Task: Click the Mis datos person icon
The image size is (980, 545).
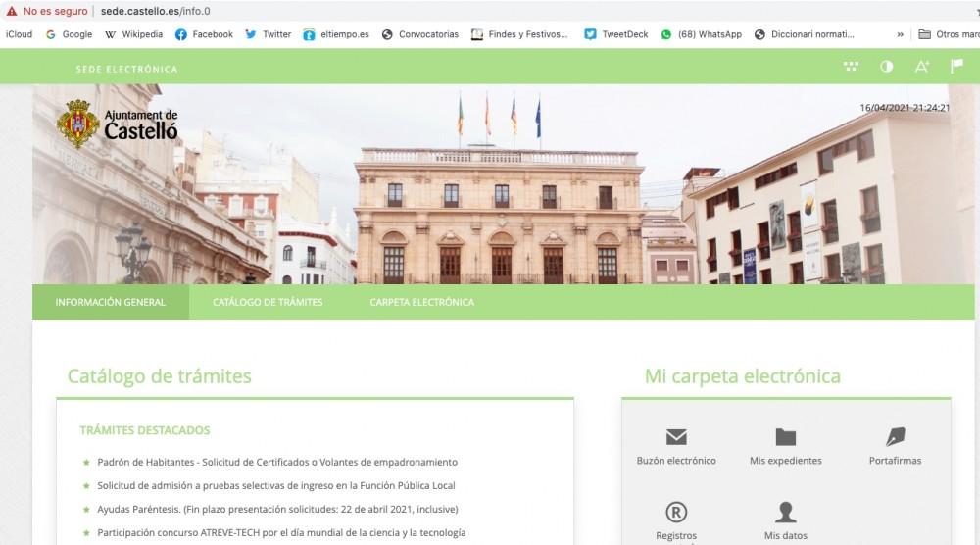Action: [x=785, y=512]
